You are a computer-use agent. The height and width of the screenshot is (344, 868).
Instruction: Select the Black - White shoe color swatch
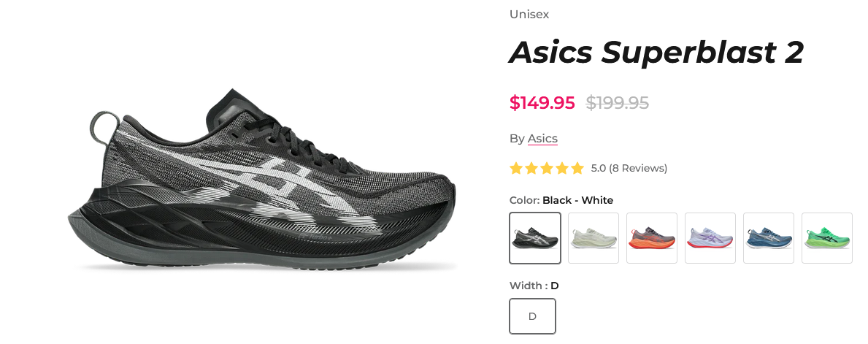[535, 238]
